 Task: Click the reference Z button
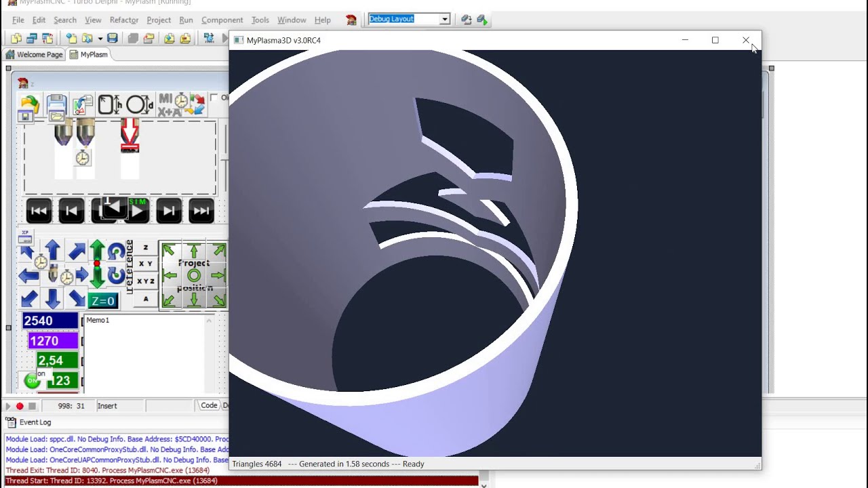tap(145, 248)
